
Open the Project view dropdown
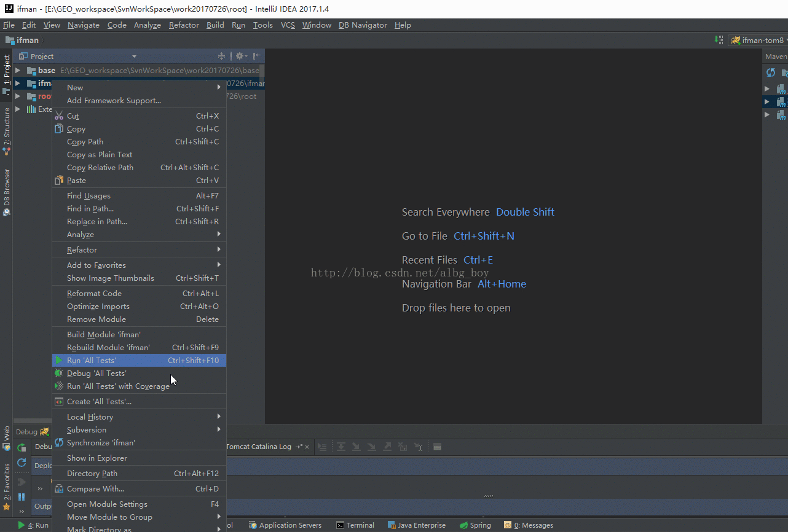[x=135, y=57]
